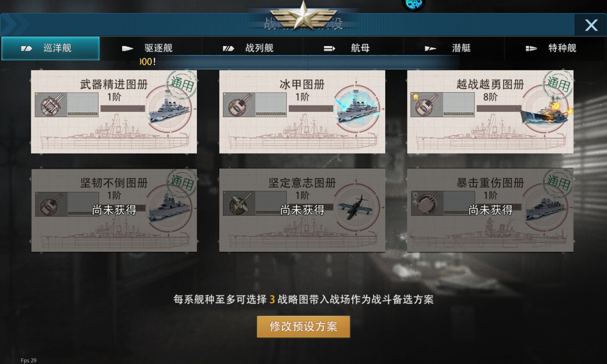Click the turret icon on 冰甲图册 card
The height and width of the screenshot is (364, 607).
click(239, 105)
